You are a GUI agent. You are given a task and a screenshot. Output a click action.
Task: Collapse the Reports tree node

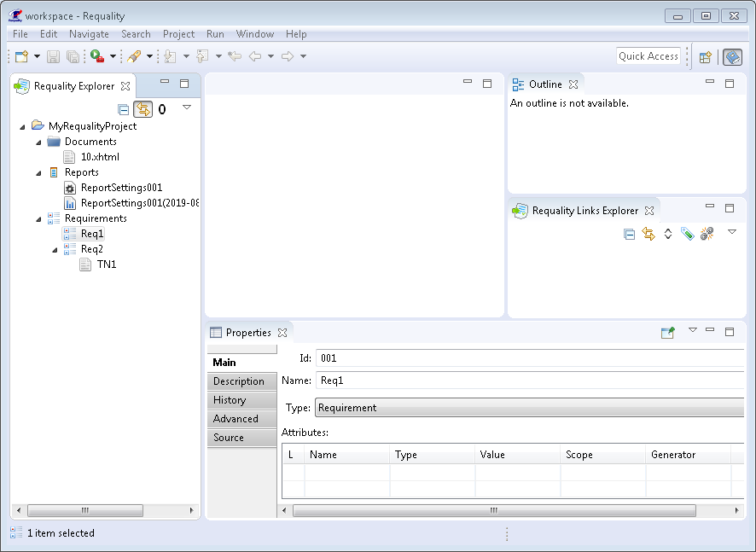point(38,173)
